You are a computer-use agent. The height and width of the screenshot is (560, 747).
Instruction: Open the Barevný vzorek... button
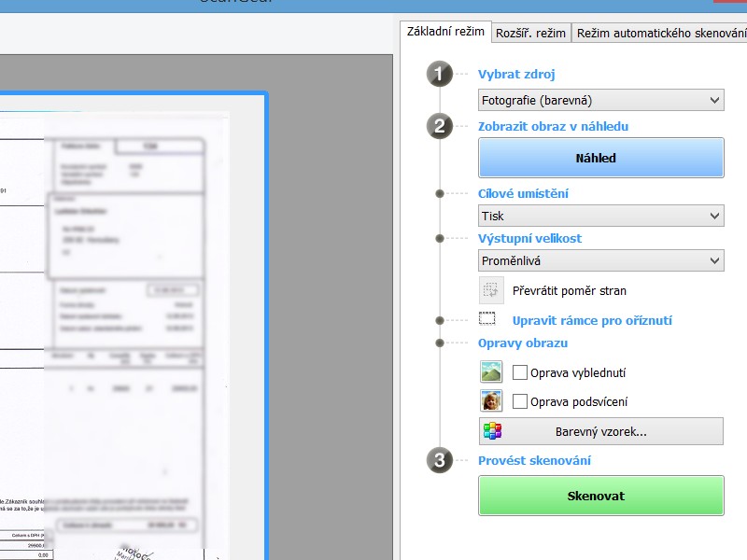coord(600,431)
